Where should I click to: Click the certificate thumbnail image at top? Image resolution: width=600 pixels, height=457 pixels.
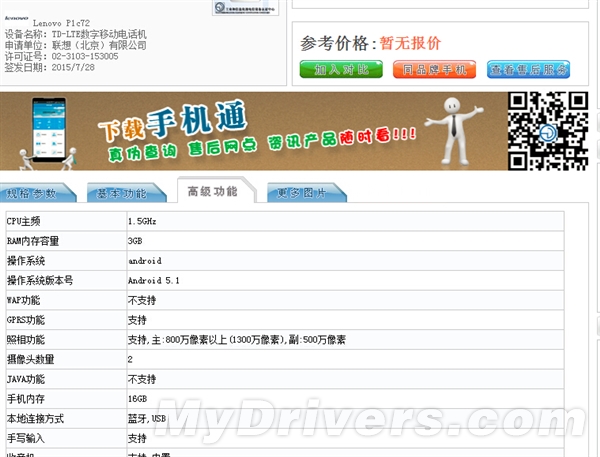[245, 8]
